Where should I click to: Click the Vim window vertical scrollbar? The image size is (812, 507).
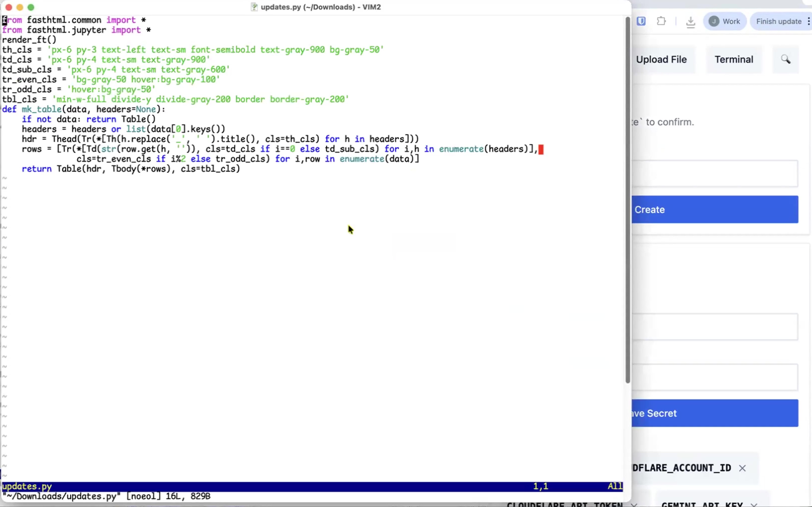pos(627,201)
